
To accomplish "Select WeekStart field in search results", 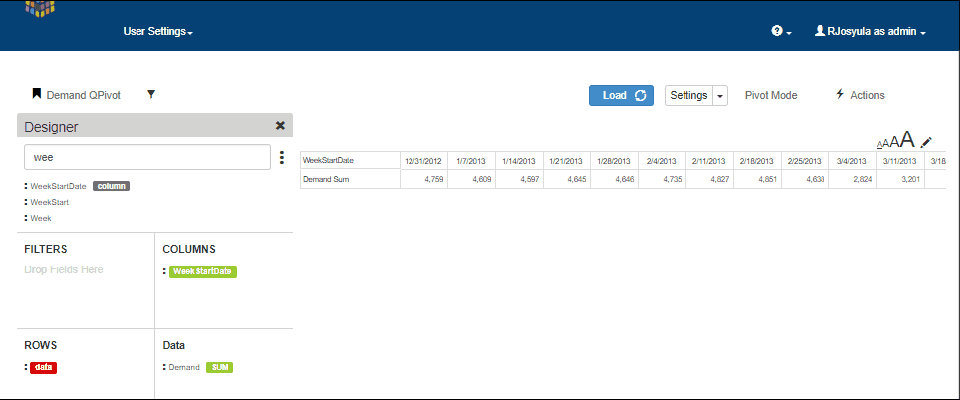I will click(50, 202).
